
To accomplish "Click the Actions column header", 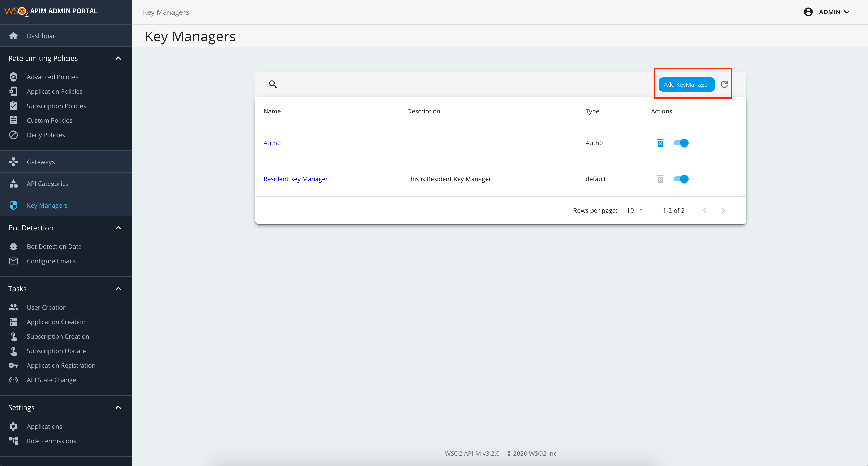I will pyautogui.click(x=661, y=111).
